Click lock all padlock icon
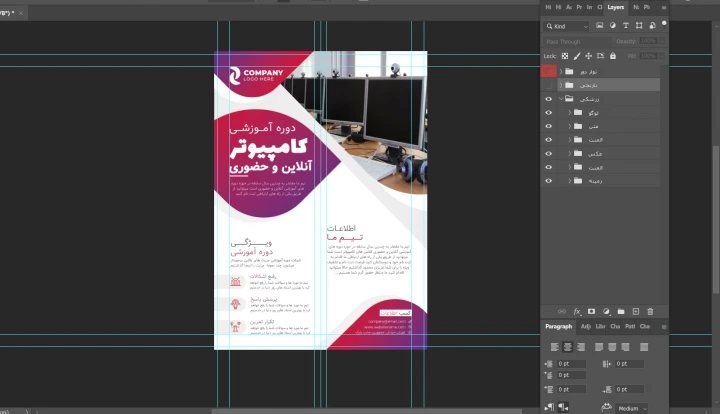Image resolution: width=720 pixels, height=414 pixels. click(x=612, y=56)
